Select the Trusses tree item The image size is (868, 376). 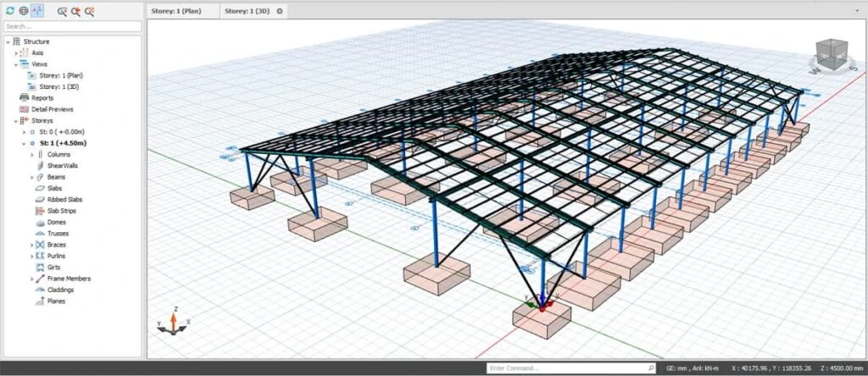pyautogui.click(x=58, y=234)
